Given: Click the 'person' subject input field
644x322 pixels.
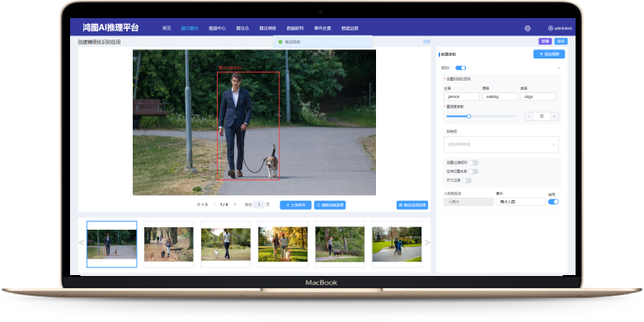Looking at the screenshot, I should 462,96.
